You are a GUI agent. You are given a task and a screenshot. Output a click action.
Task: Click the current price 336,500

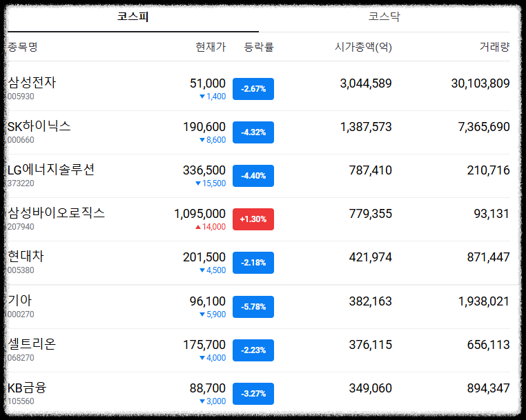[x=204, y=170]
